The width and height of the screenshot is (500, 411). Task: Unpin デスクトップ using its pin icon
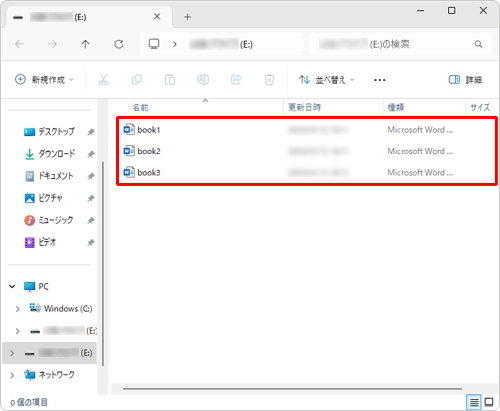pyautogui.click(x=91, y=132)
